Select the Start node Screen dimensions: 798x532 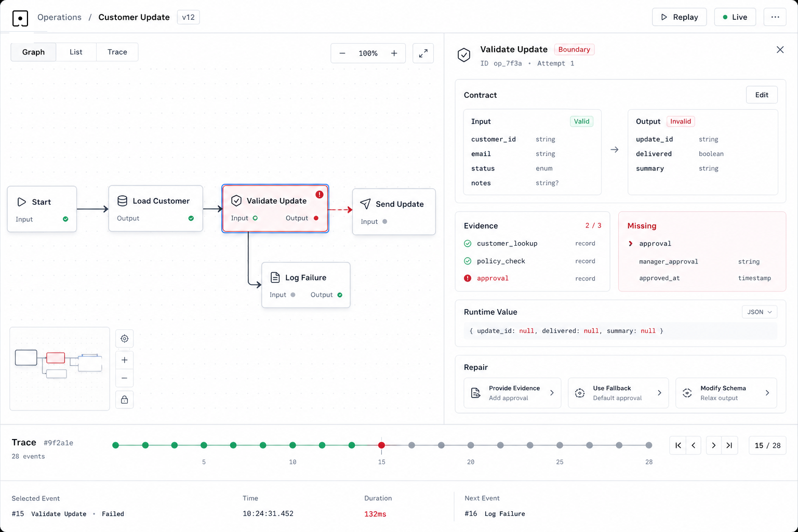[x=42, y=209]
